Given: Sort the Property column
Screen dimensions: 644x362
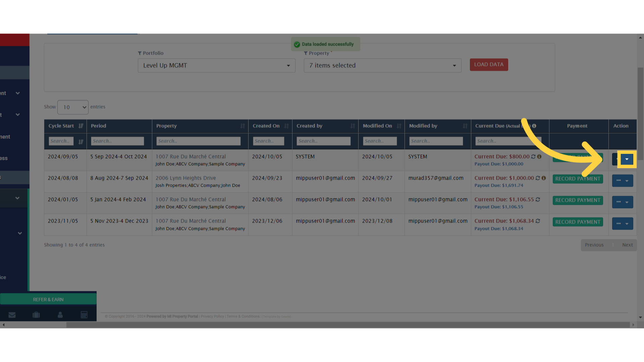Looking at the screenshot, I should tap(243, 126).
